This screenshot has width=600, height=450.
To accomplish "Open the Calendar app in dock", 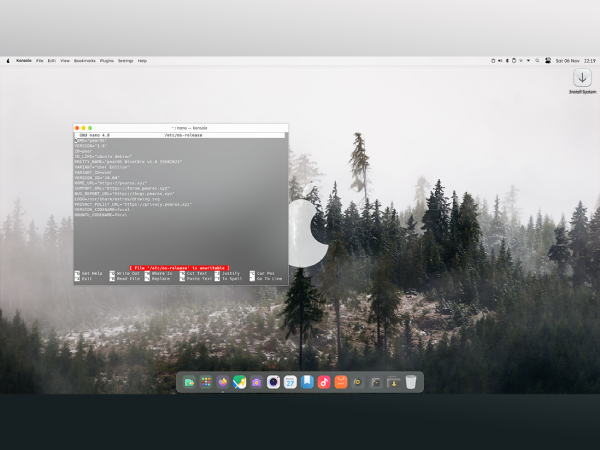I will (290, 382).
